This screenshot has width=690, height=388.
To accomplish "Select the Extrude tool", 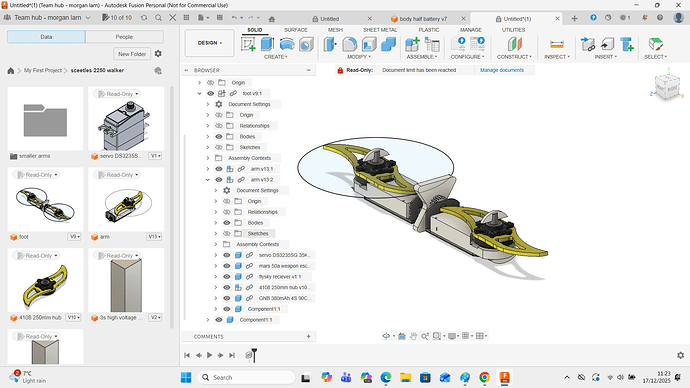I will pos(267,44).
